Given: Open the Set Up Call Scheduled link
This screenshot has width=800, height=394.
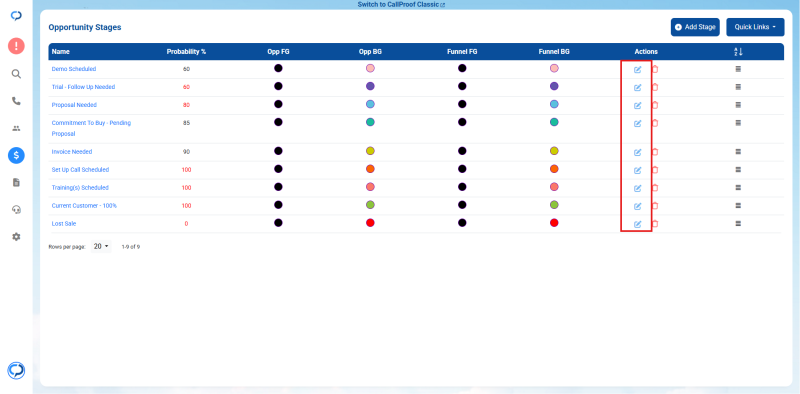Looking at the screenshot, I should (80, 169).
